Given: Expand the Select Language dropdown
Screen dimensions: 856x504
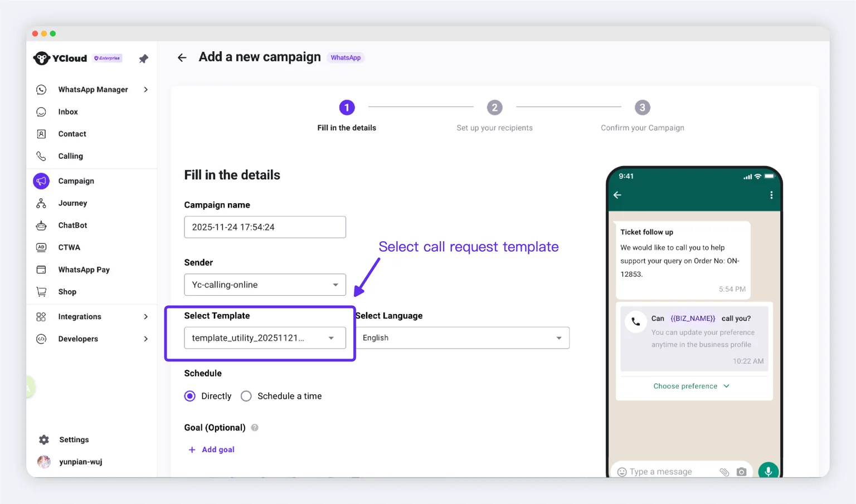Looking at the screenshot, I should tap(463, 338).
